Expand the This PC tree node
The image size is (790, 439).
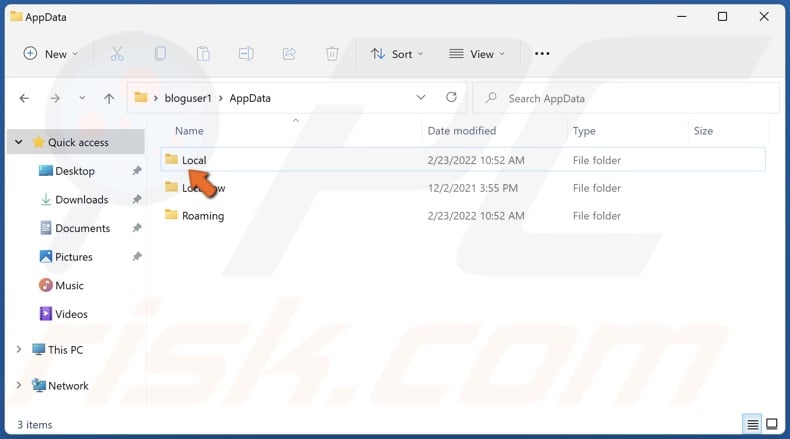coord(19,349)
